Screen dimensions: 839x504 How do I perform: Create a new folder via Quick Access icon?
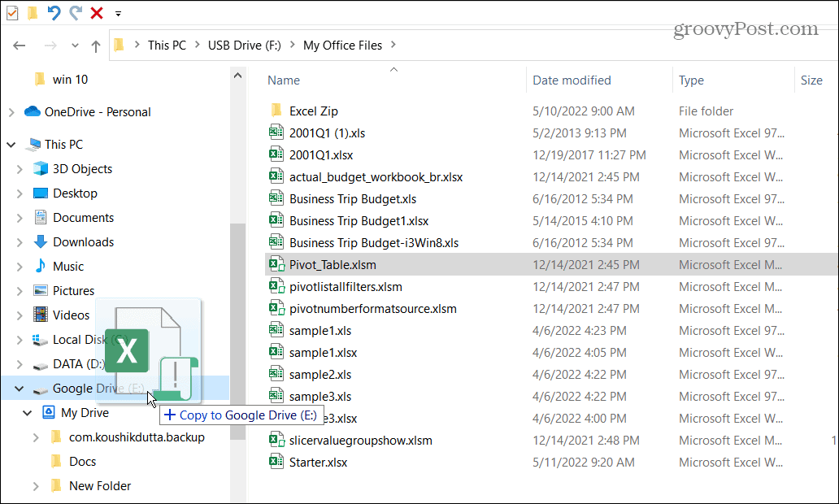33,13
